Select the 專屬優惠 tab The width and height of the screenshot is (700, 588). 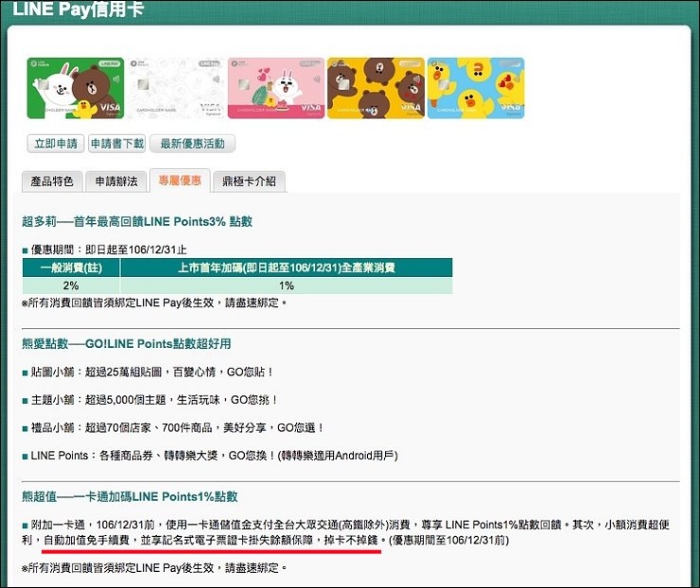click(x=180, y=181)
